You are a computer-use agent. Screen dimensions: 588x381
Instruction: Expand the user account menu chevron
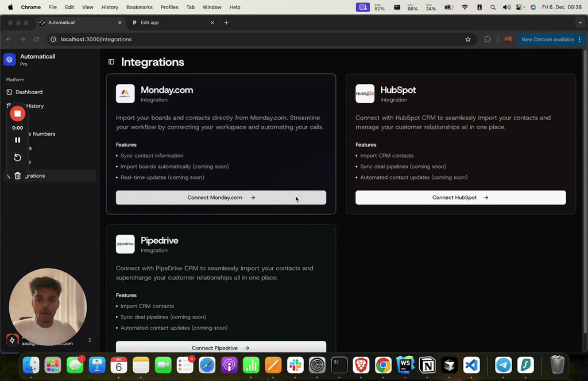(90, 340)
